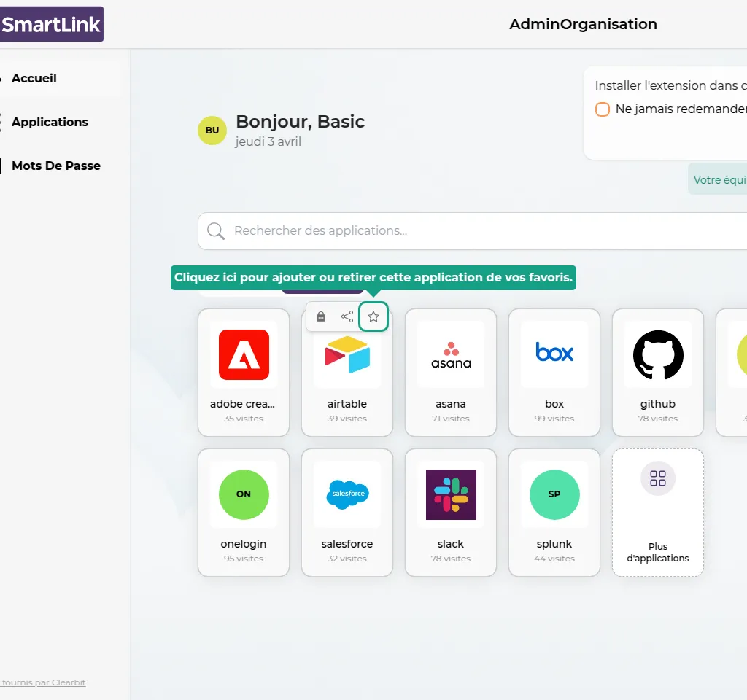The width and height of the screenshot is (747, 700).
Task: Click the SmartLink logo
Action: 51,24
